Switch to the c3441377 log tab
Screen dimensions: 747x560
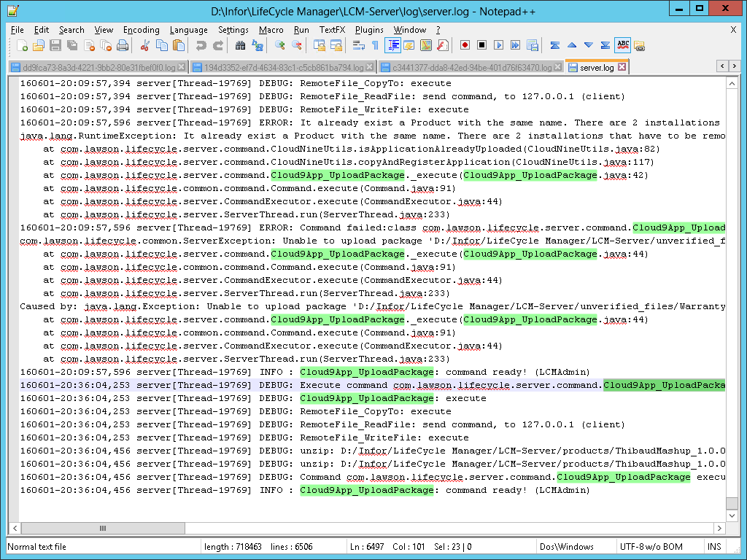pos(472,67)
